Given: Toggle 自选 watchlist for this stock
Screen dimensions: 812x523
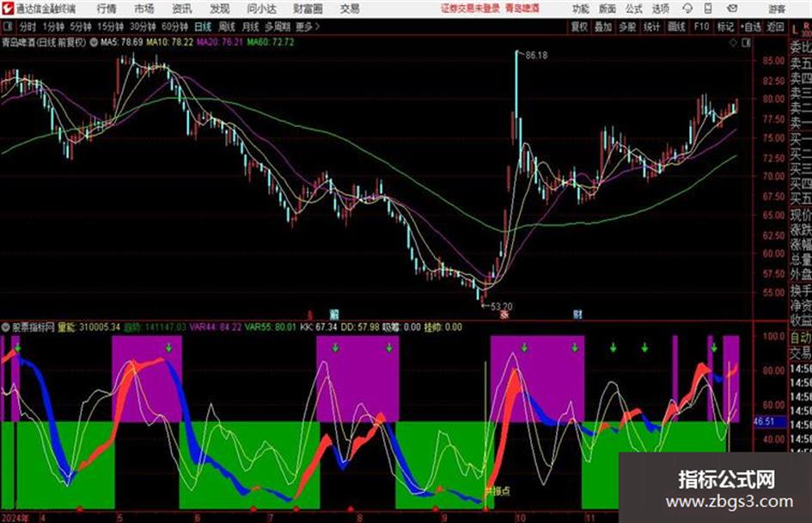Looking at the screenshot, I should point(750,27).
